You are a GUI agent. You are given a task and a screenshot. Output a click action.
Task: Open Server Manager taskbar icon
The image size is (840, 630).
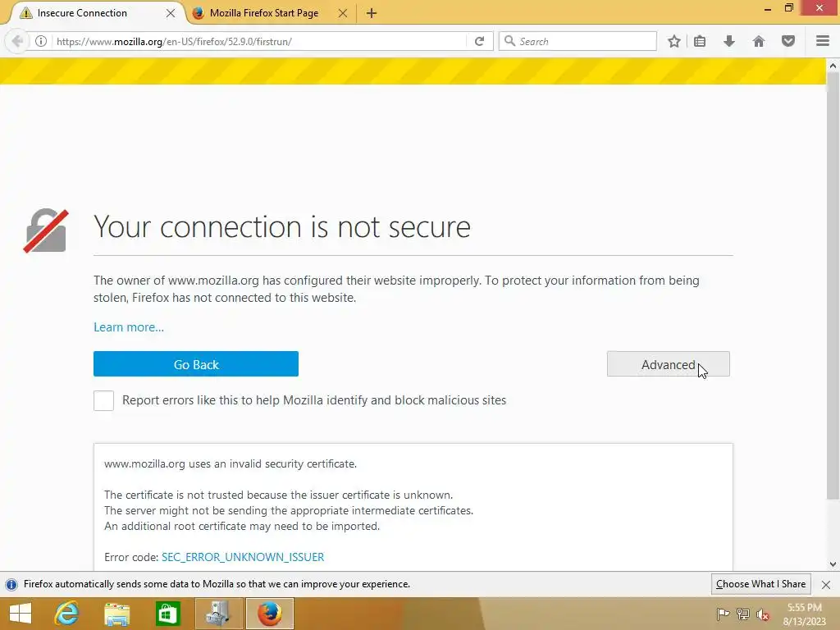pos(218,614)
